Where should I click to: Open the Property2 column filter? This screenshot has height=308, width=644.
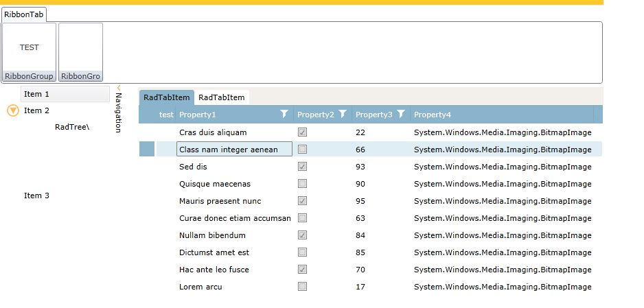pos(343,115)
